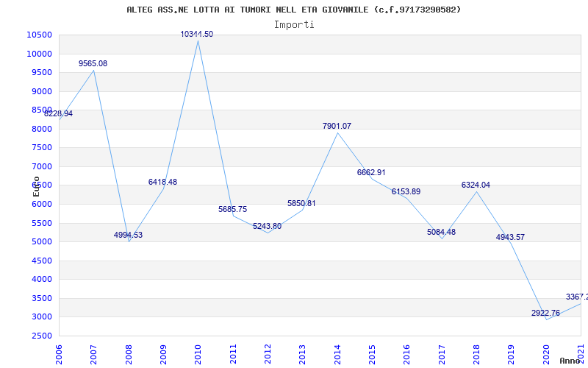Select the 4994.53 data label
Screen dimensions: 588x368
click(128, 236)
